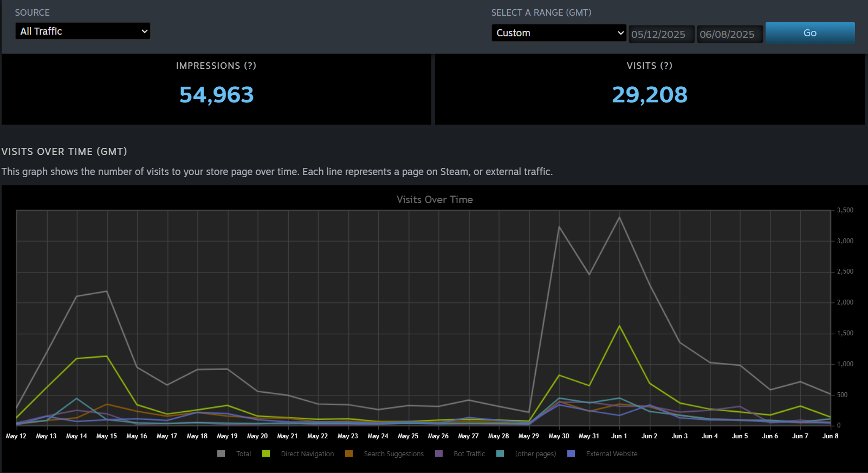Screen dimensions: 868x473
Task: Select the end date field 06/08/2025
Action: [729, 34]
